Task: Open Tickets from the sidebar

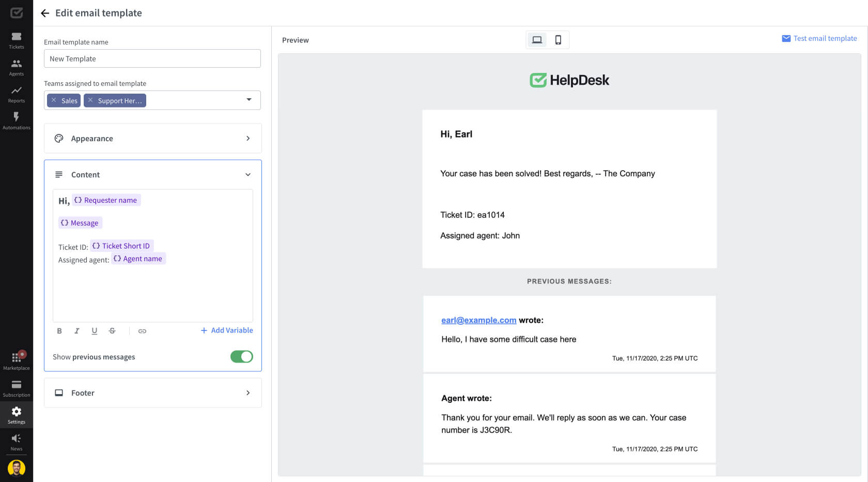Action: coord(17,40)
